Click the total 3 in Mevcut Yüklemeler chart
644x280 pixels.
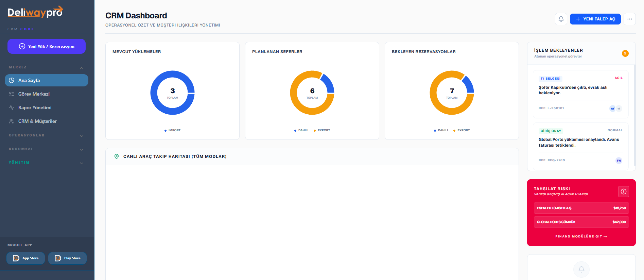point(173,91)
